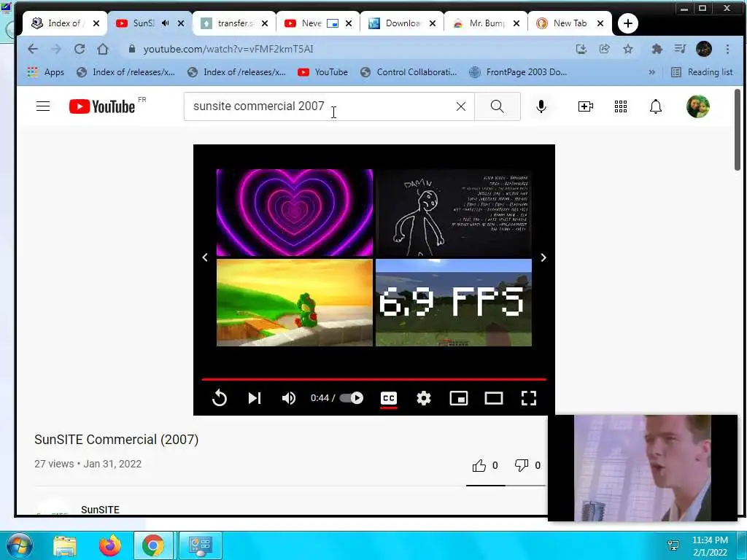Switch player to miniplayer mode
The width and height of the screenshot is (747, 560).
click(459, 398)
